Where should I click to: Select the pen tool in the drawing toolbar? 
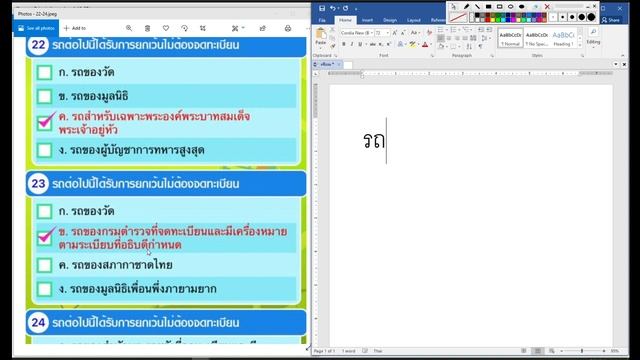click(x=467, y=6)
